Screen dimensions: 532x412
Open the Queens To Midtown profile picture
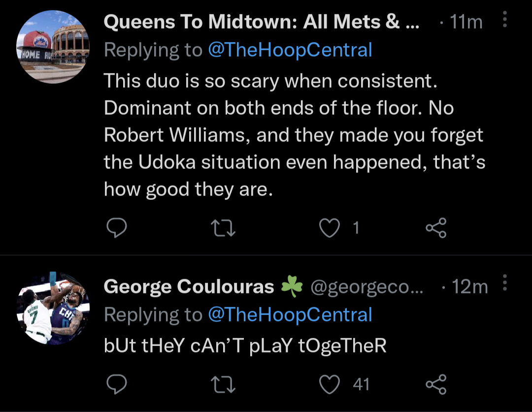pos(53,47)
